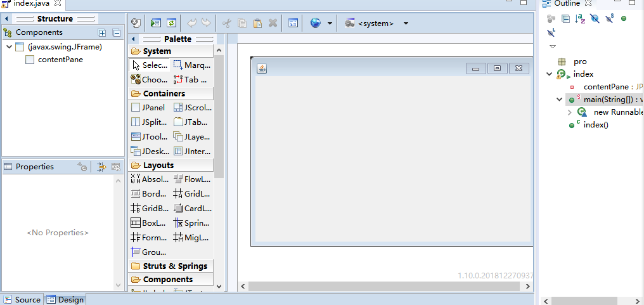Viewport: 644px width, 305px height.
Task: Toggle Sort alphabetically in Outline toolbar
Action: pyautogui.click(x=580, y=18)
